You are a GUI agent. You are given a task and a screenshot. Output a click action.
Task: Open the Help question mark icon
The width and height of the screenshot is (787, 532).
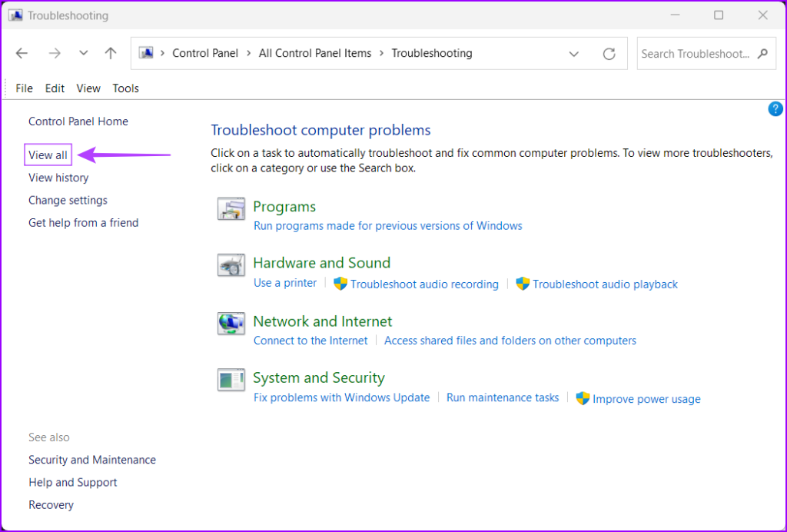tap(775, 109)
